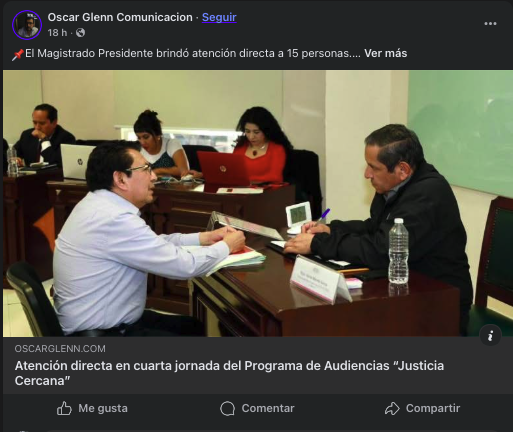Click post text about Magistrado Presidente

click(x=193, y=53)
